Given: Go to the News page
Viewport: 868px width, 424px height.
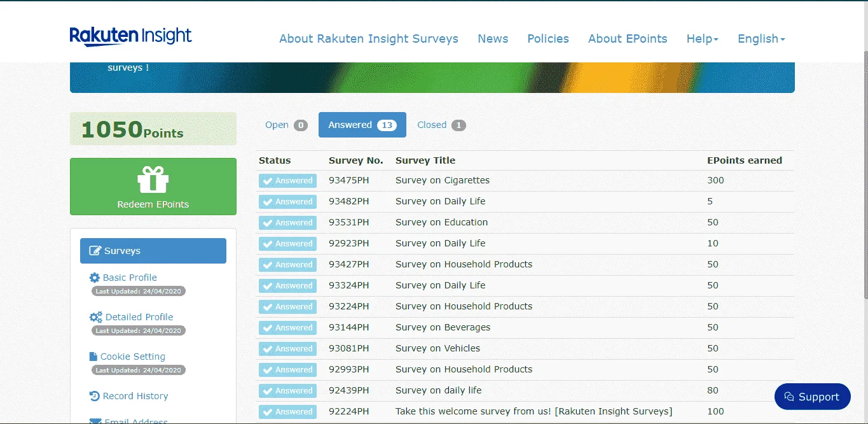Looking at the screenshot, I should tap(493, 39).
